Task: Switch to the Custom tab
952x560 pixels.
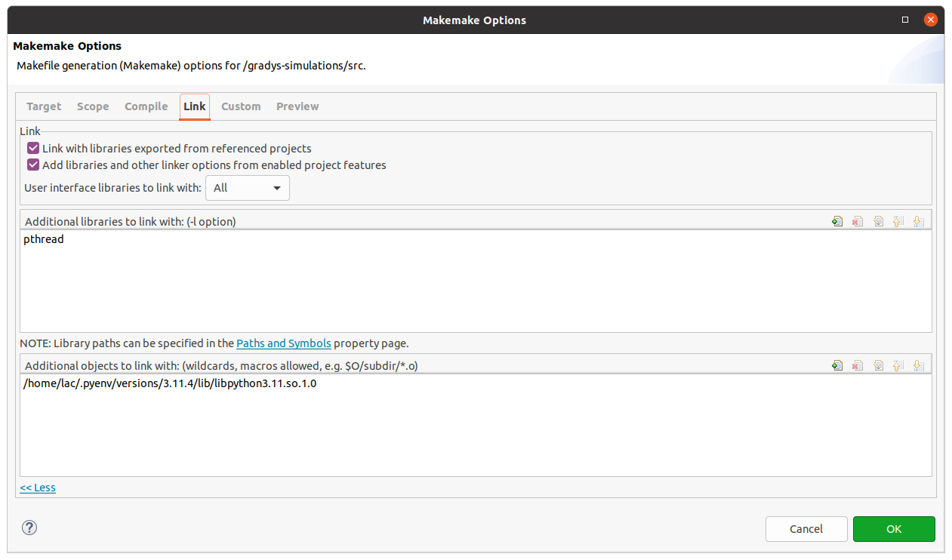Action: (241, 106)
